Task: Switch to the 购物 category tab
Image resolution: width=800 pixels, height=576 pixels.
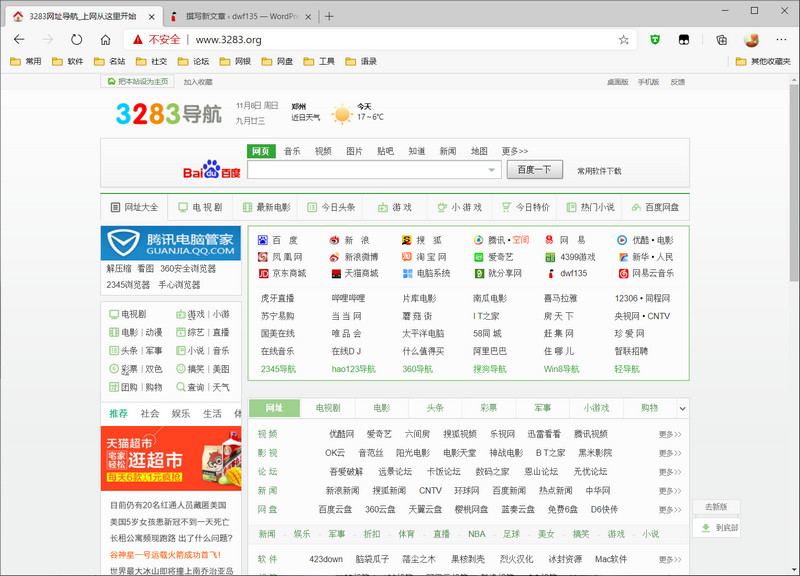Action: tap(649, 408)
